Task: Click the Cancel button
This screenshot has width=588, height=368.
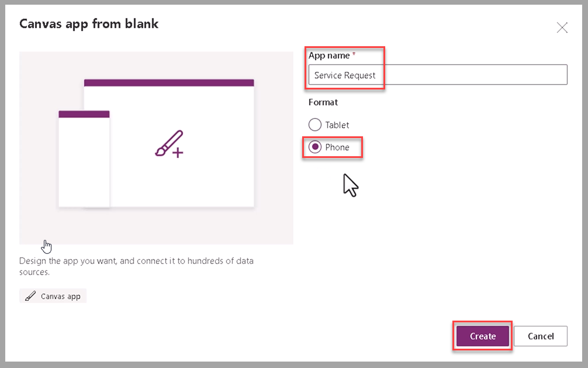Action: click(x=540, y=336)
